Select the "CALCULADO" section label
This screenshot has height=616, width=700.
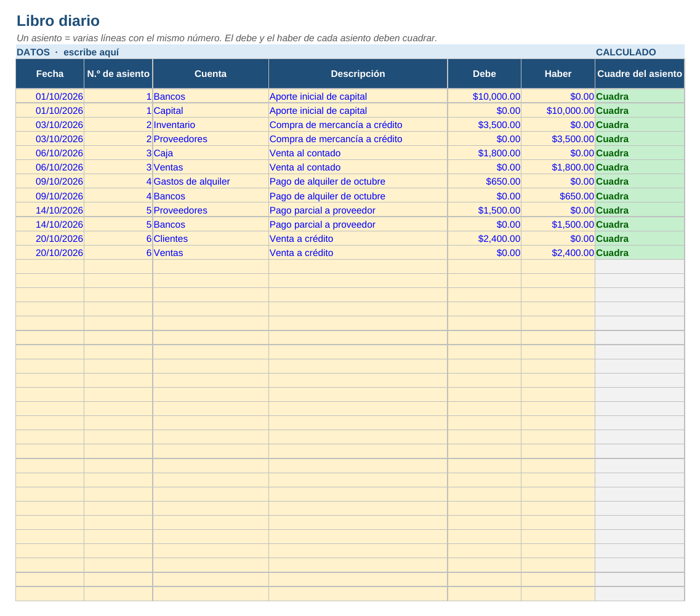tap(626, 52)
